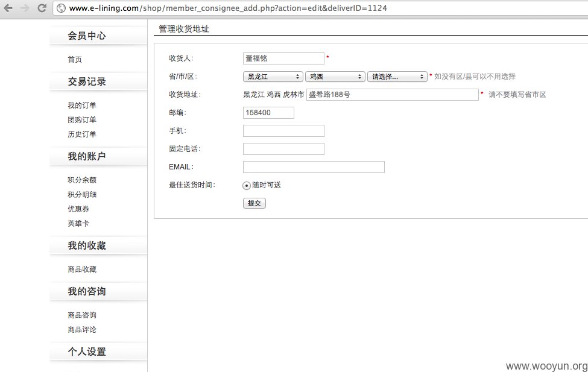Click the address field 盛希路188号
The image size is (588, 372).
[392, 95]
